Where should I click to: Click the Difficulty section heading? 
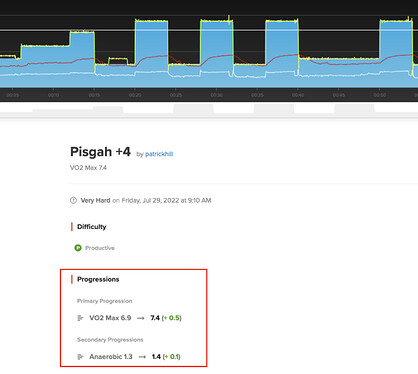(x=92, y=227)
